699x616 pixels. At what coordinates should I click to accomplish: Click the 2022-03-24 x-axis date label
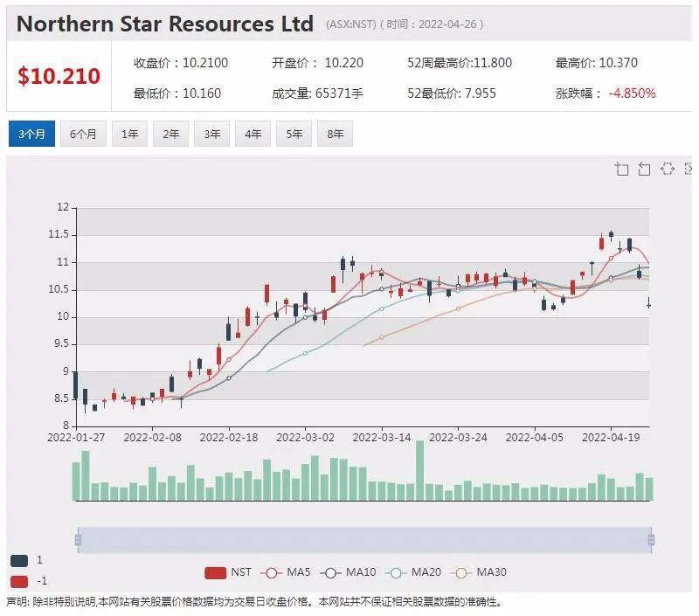tap(458, 438)
